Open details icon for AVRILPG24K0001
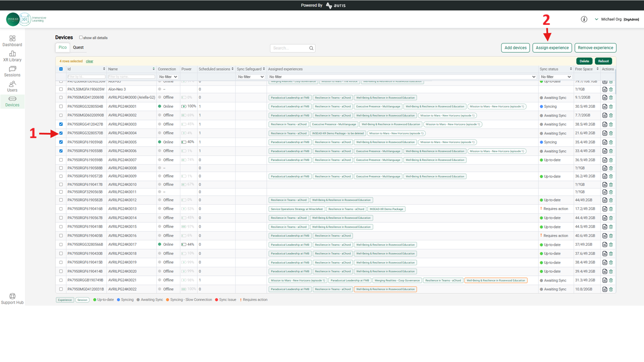Viewport: 644px width, 362px height. pos(604,106)
